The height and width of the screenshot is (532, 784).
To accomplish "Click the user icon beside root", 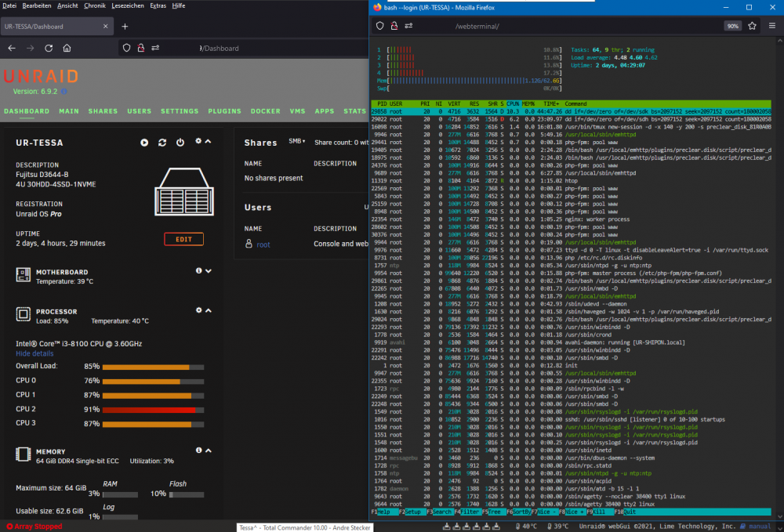I will point(249,244).
